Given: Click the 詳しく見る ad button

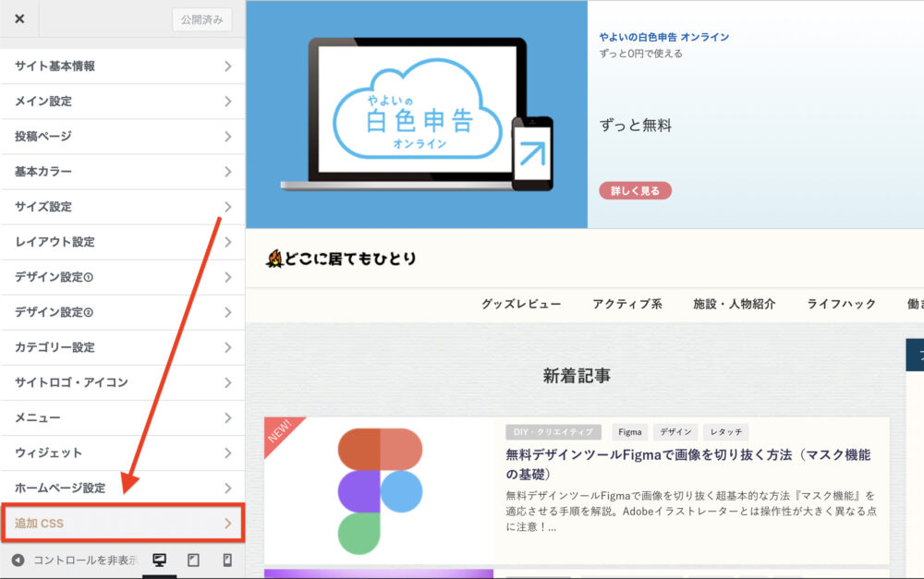Looking at the screenshot, I should coord(635,191).
